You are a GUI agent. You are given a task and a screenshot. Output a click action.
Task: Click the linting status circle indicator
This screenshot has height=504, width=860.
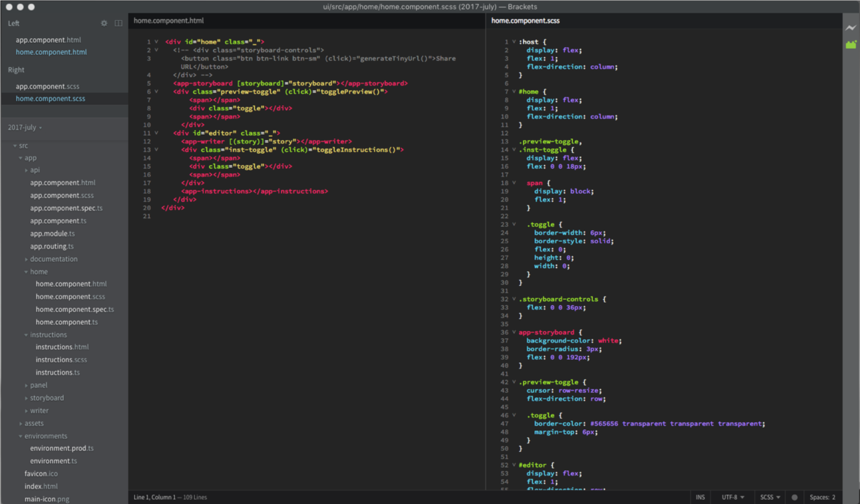[x=794, y=497]
